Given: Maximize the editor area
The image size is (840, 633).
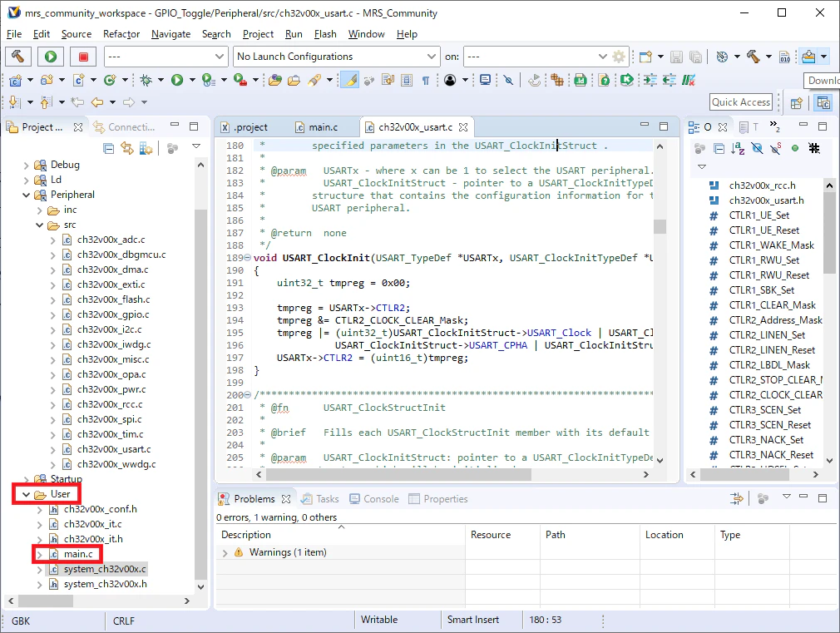Looking at the screenshot, I should tap(664, 126).
